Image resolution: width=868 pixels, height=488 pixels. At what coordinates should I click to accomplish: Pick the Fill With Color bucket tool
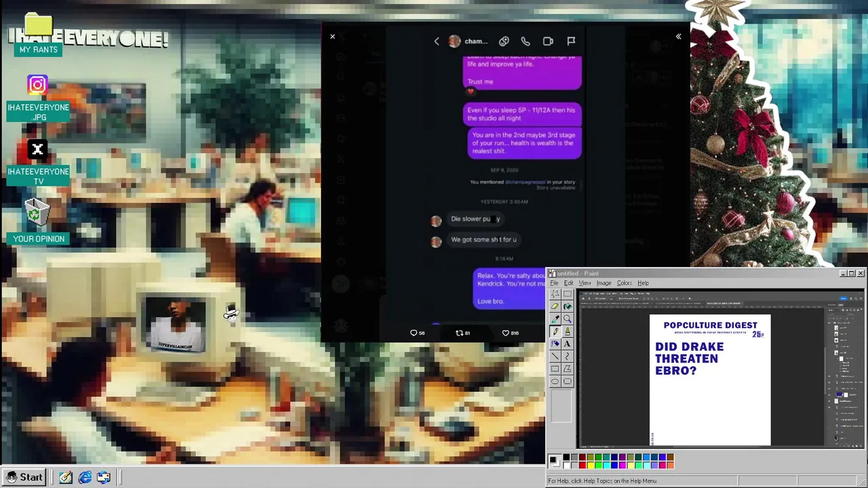point(567,306)
